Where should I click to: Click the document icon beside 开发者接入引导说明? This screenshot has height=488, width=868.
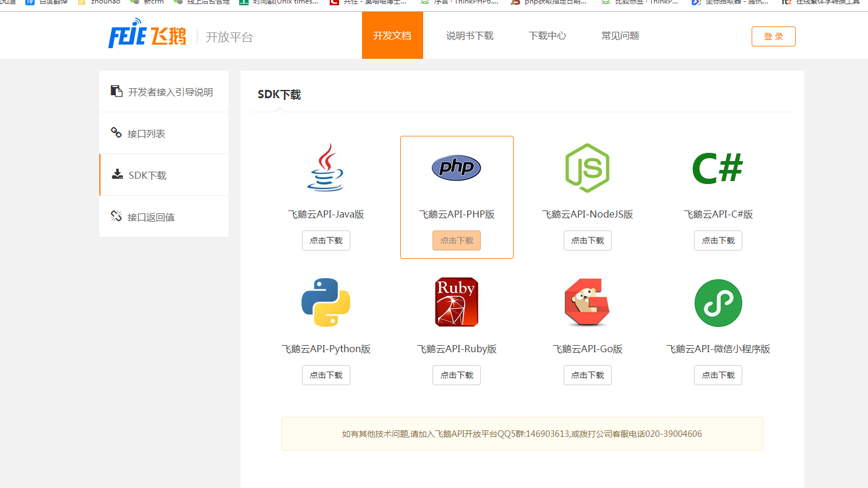pos(116,91)
